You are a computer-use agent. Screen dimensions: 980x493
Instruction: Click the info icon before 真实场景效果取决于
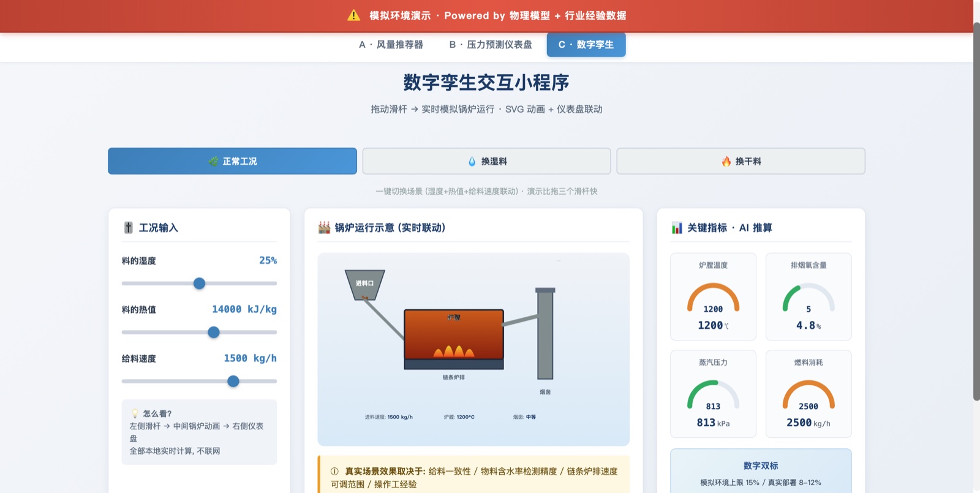334,472
